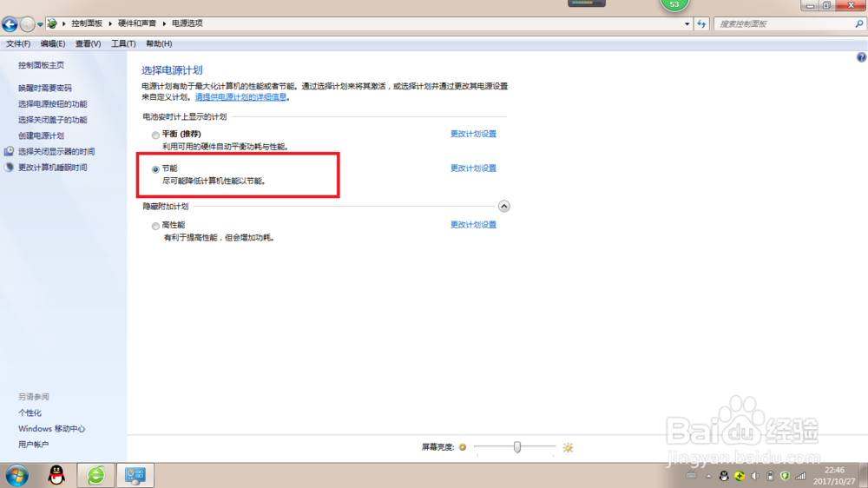Viewport: 868px width, 488px height.
Task: Click the 屏幕亮度 slider handle
Action: [517, 446]
